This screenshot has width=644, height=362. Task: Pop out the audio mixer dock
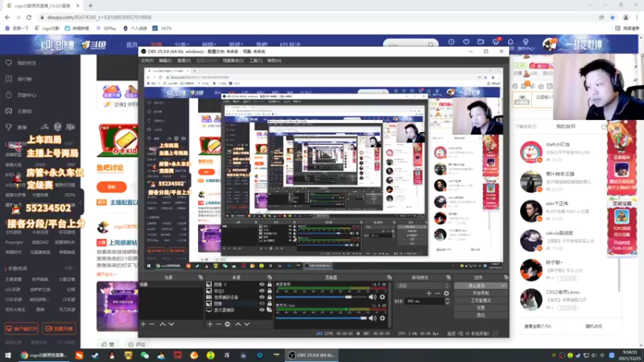(390, 278)
